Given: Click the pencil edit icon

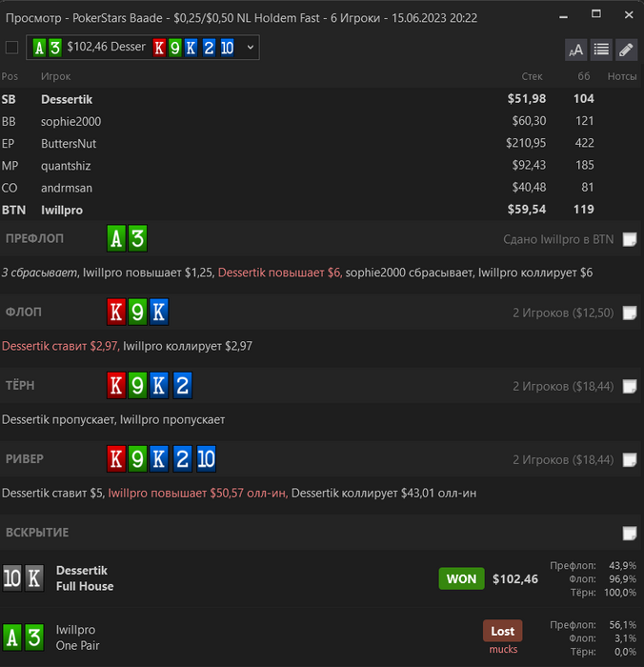Looking at the screenshot, I should pos(626,50).
